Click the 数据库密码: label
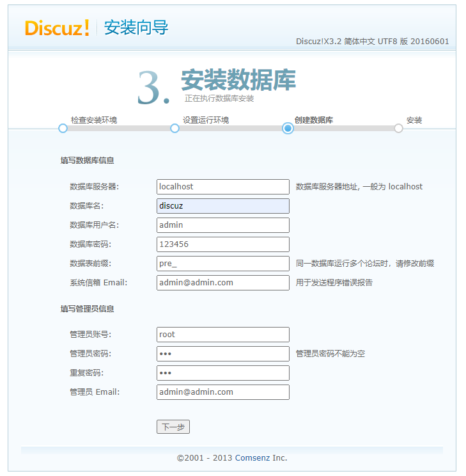Viewport: 466px width, 476px height. pyautogui.click(x=90, y=244)
